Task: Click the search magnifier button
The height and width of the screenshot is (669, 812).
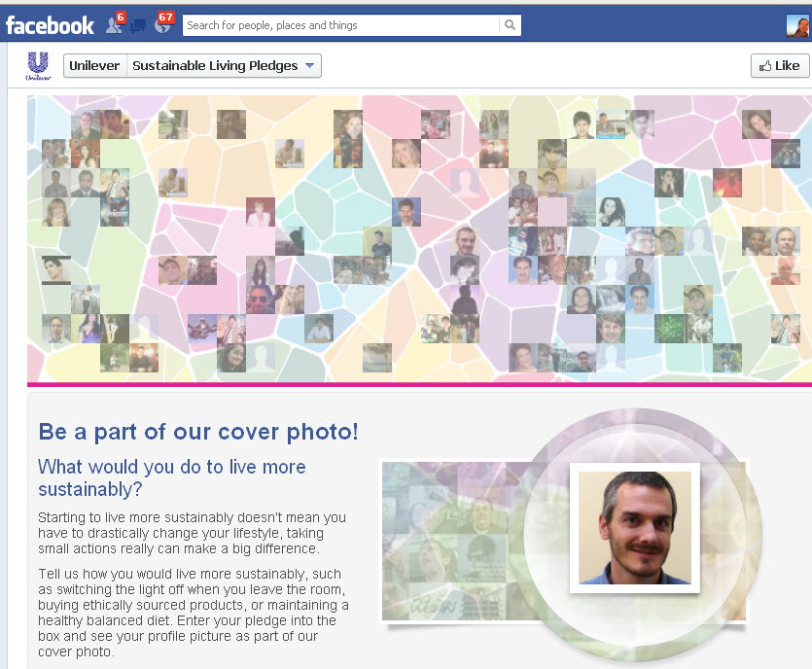Action: tap(511, 25)
